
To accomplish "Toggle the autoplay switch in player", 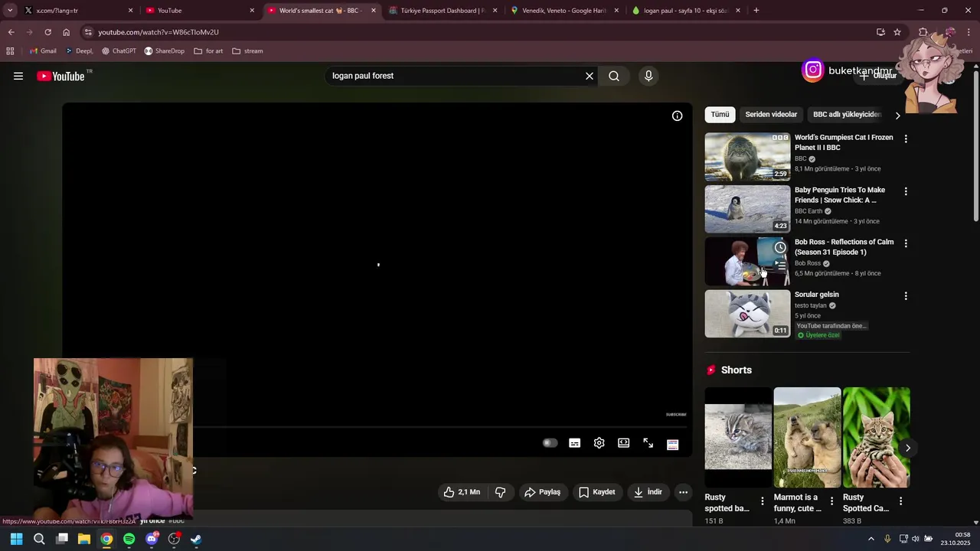I will point(550,443).
